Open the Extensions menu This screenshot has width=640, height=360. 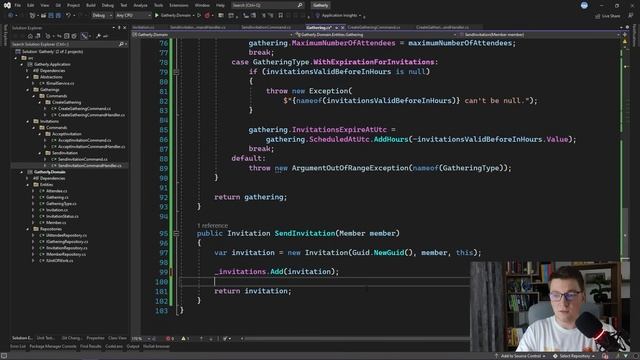(179, 5)
